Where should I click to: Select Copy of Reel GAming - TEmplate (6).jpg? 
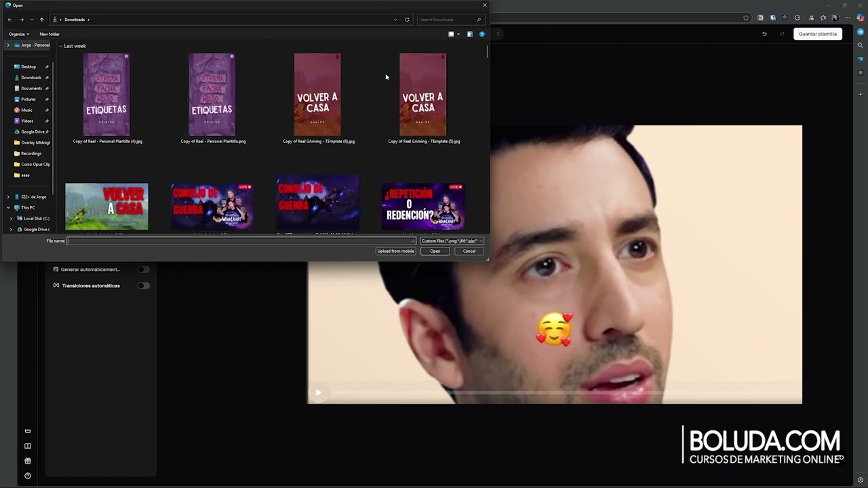point(318,98)
